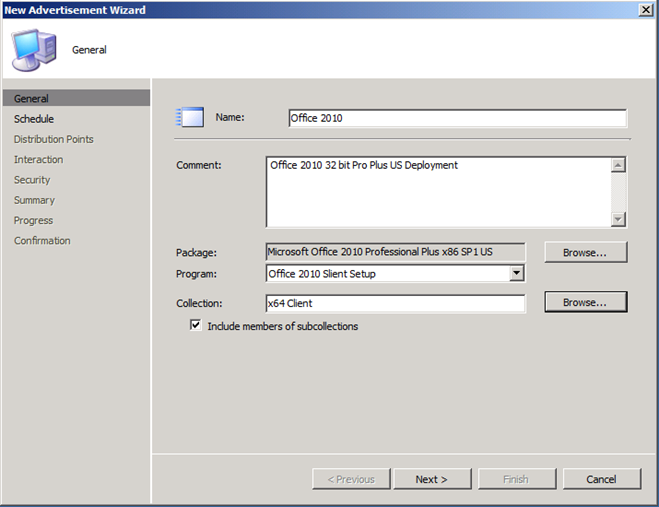Expand the Program dropdown arrow
The height and width of the screenshot is (507, 659).
click(517, 273)
